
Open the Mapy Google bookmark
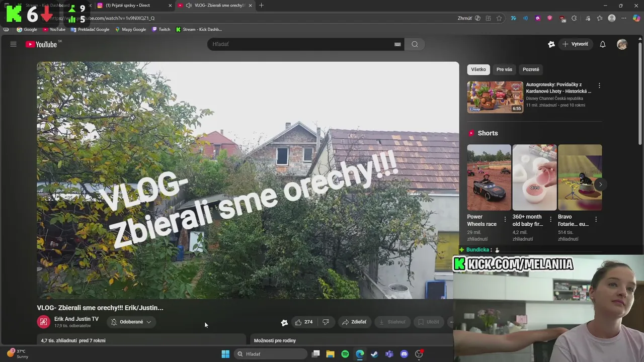tap(130, 29)
